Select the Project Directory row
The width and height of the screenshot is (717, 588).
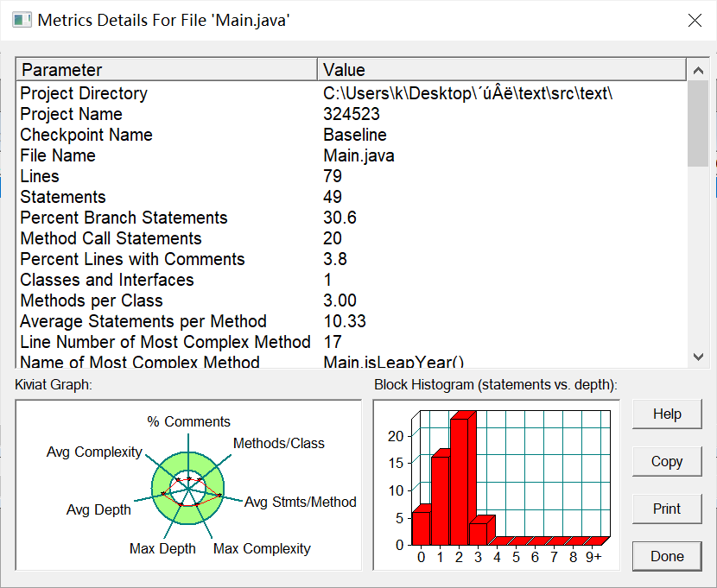click(352, 93)
